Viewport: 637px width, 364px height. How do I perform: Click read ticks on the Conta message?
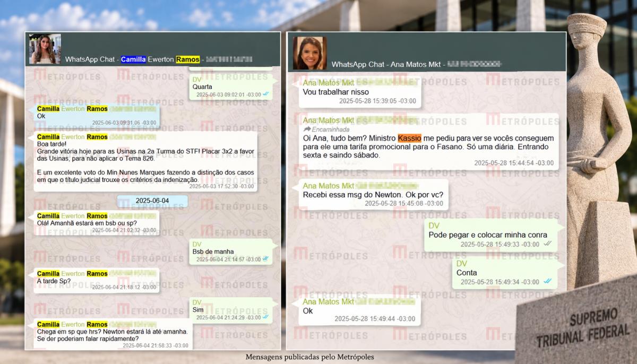tap(547, 282)
